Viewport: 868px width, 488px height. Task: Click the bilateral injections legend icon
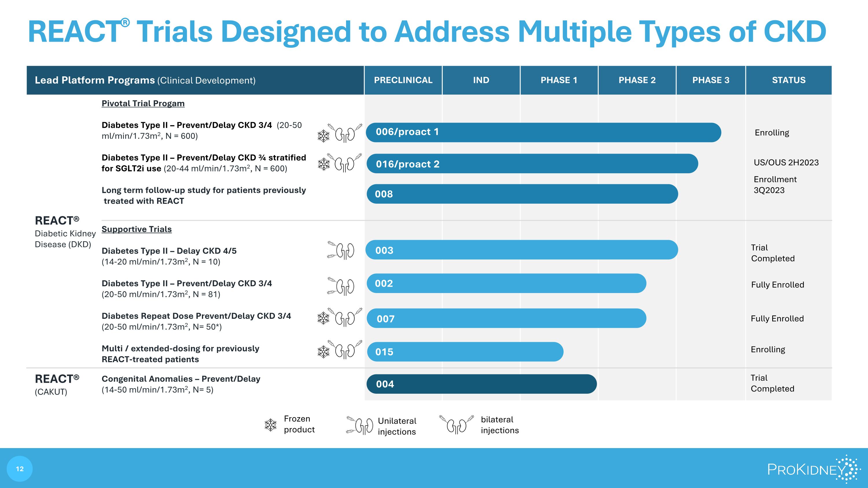[457, 425]
